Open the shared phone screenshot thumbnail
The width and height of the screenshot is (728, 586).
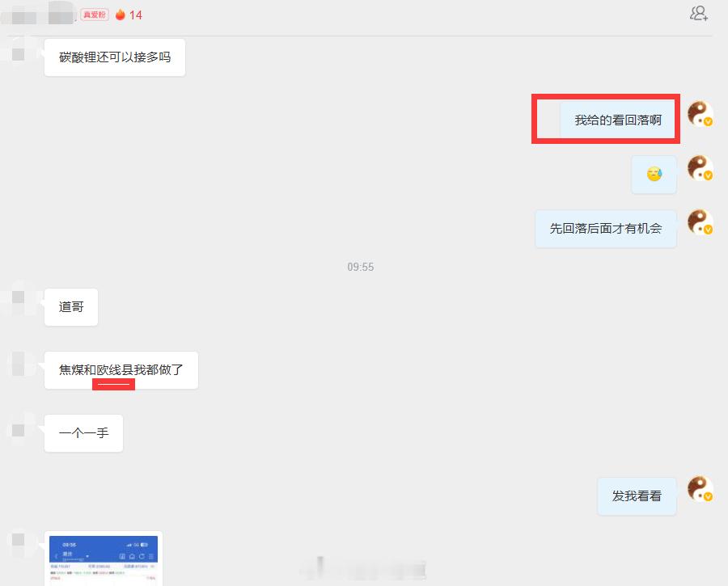(x=104, y=559)
